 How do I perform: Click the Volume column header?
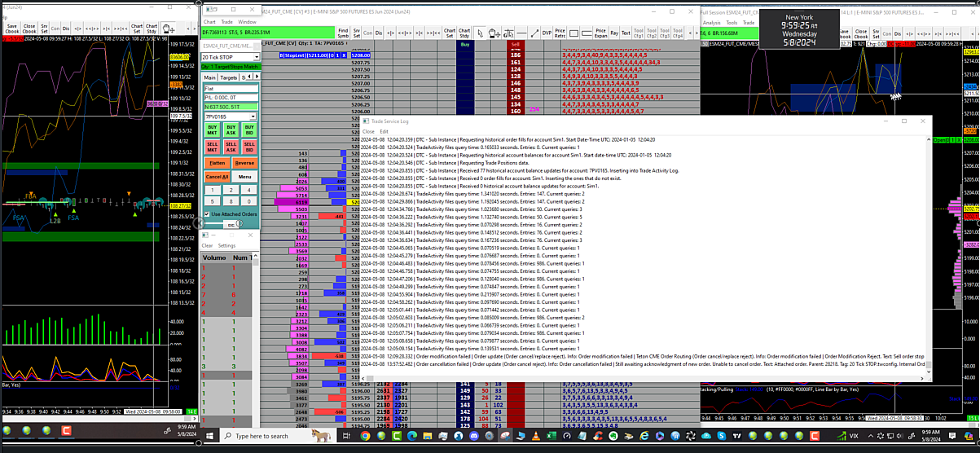coord(214,257)
